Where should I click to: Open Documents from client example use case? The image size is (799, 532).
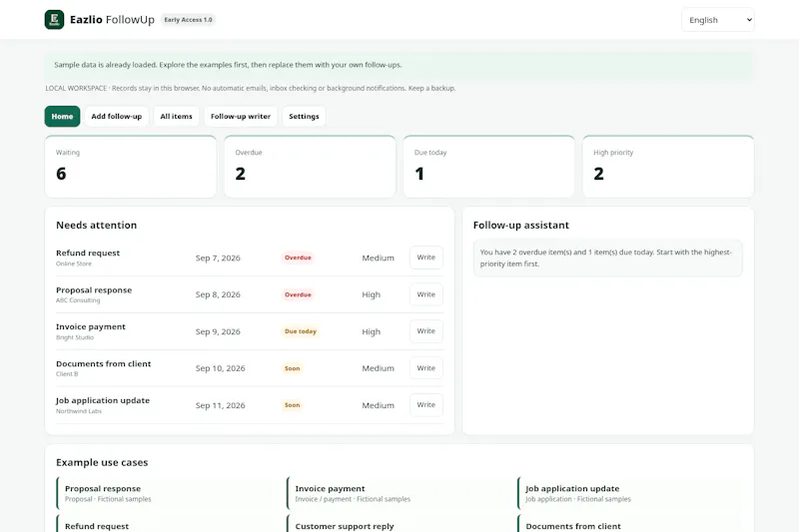[x=628, y=524]
